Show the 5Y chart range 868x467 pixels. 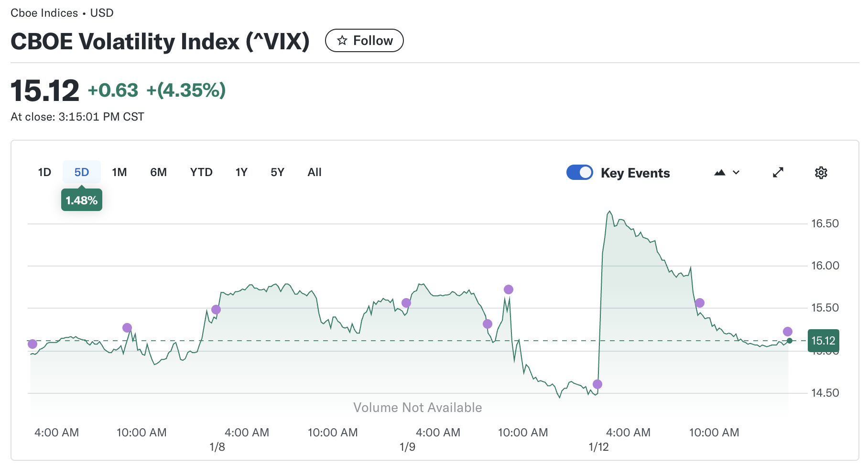click(277, 172)
